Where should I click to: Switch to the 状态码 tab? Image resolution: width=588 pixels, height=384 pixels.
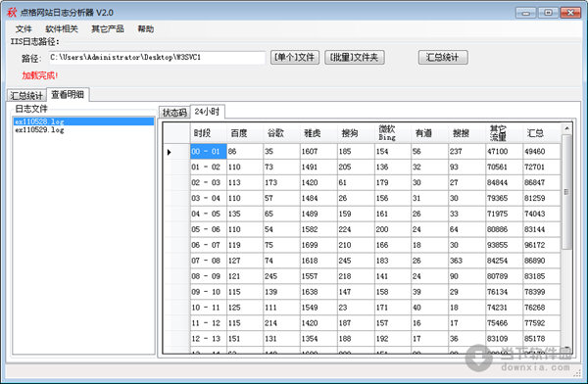[x=174, y=112]
